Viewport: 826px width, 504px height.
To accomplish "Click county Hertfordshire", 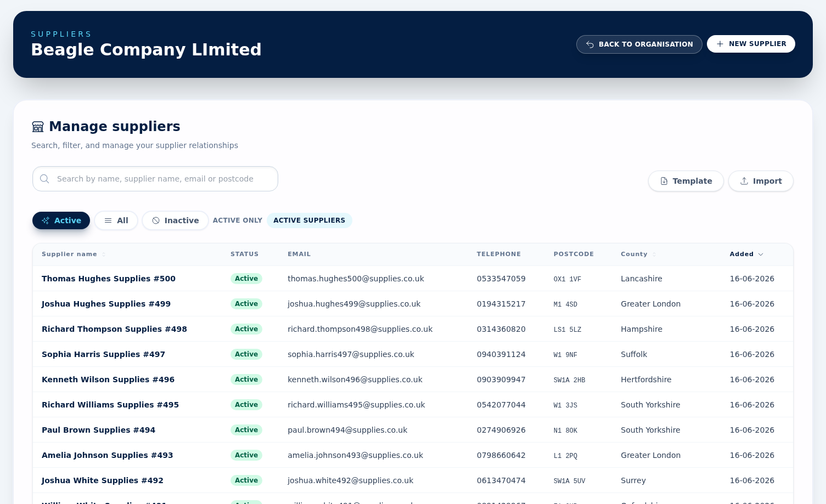I will click(646, 380).
